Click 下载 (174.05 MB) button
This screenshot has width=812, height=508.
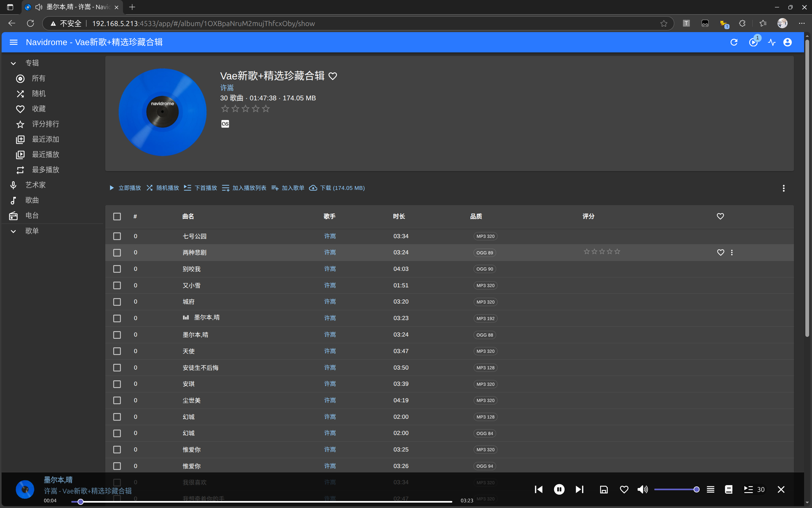point(337,188)
